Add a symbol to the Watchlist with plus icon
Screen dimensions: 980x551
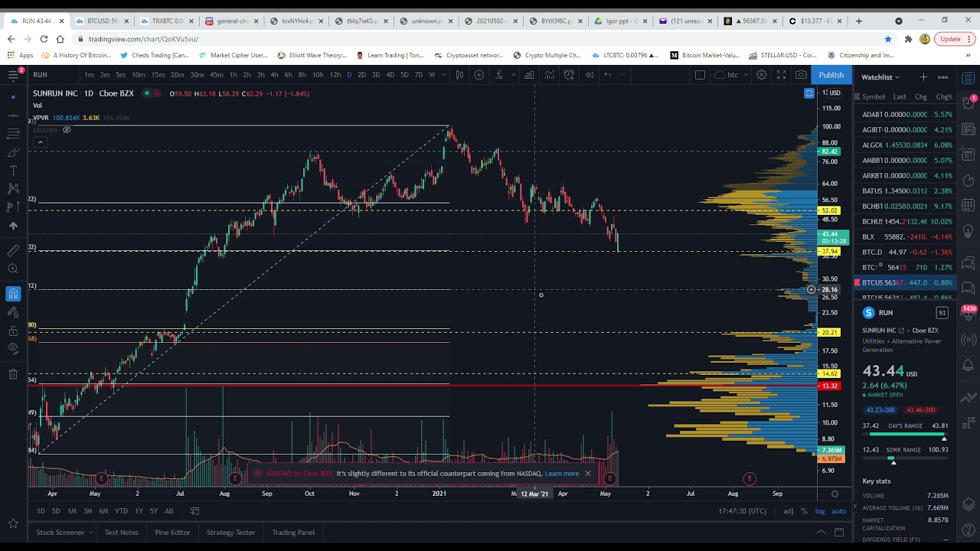tap(923, 77)
